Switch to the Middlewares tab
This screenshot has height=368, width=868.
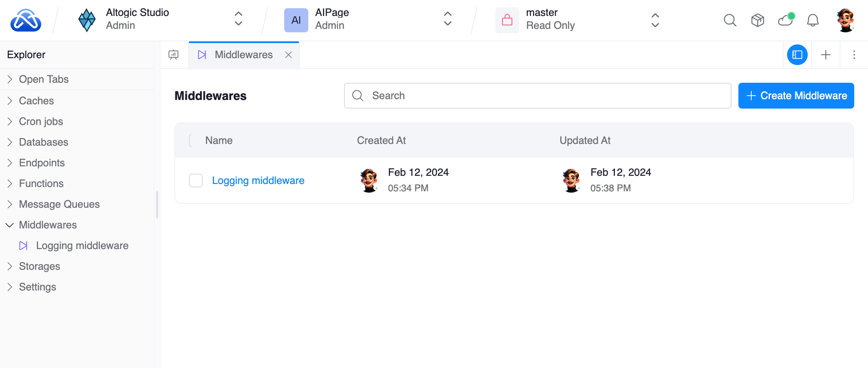point(243,55)
